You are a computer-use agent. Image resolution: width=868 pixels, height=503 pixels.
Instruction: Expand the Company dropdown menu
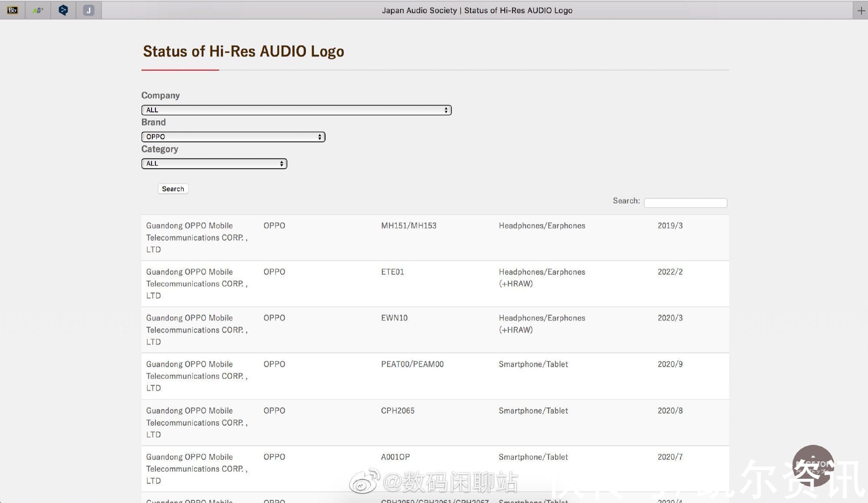click(x=296, y=109)
